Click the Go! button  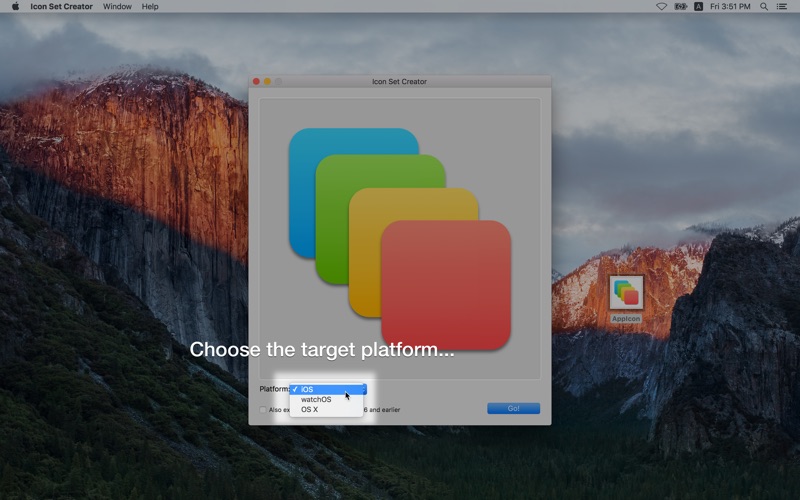click(x=513, y=408)
